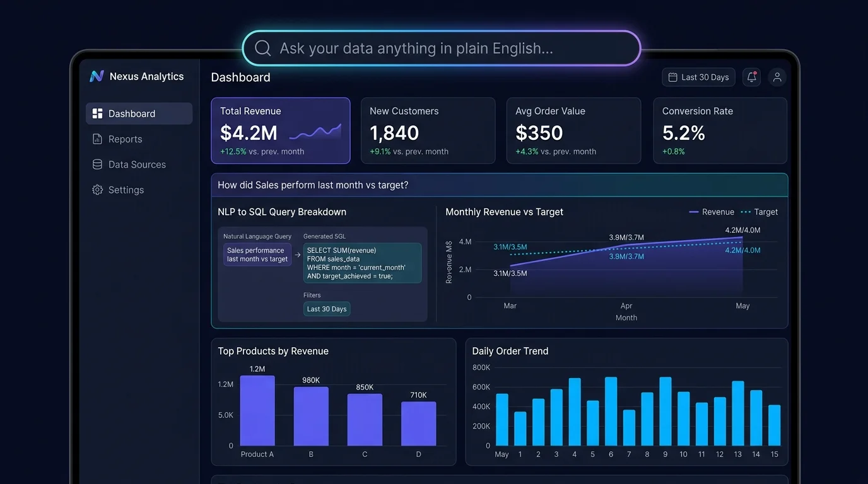868x484 pixels.
Task: Click the Daily Order Trend title
Action: tap(510, 351)
